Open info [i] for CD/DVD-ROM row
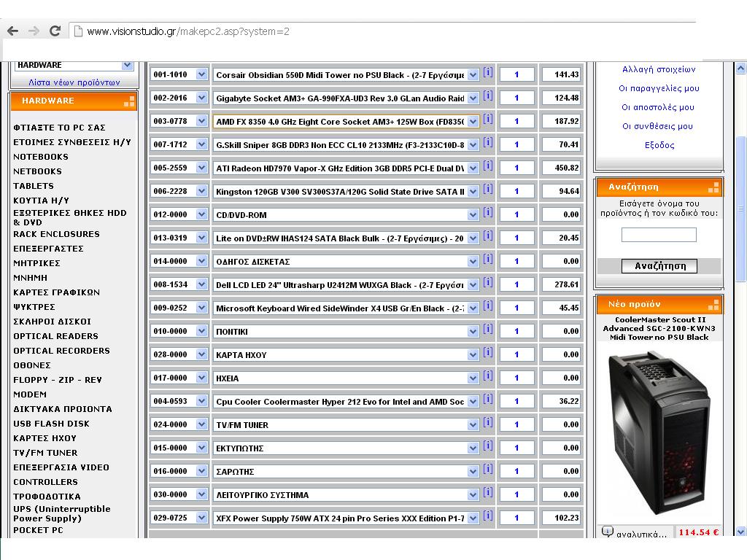Viewport: 747px width, 560px height. click(488, 212)
